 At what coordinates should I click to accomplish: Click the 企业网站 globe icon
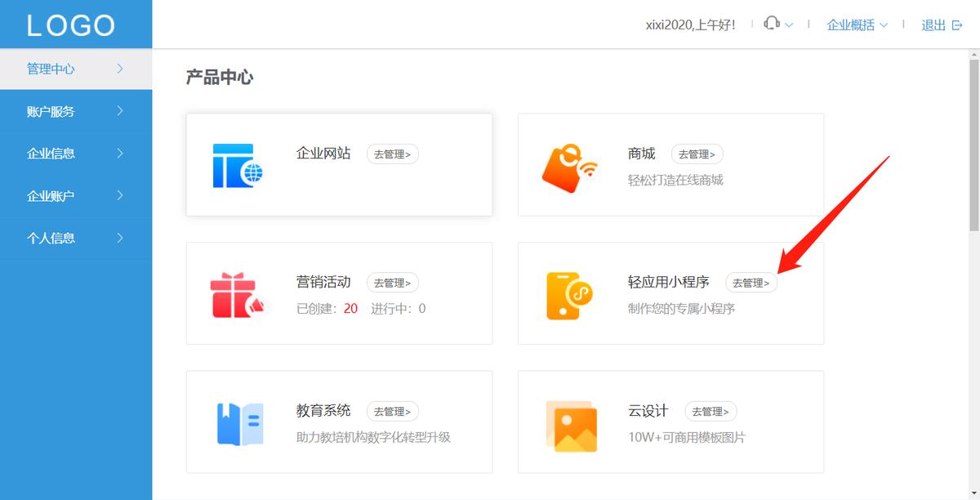pos(239,164)
